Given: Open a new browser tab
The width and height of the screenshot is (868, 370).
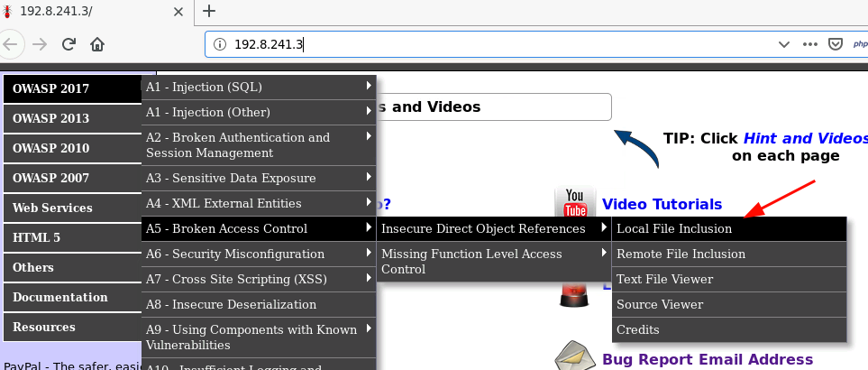Looking at the screenshot, I should pos(209,11).
